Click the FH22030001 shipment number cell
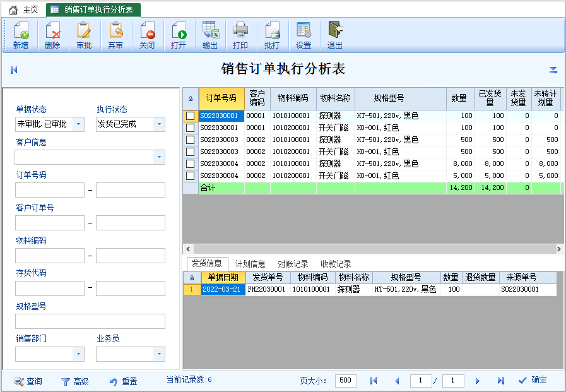Image resolution: width=566 pixels, height=392 pixels. tap(268, 290)
